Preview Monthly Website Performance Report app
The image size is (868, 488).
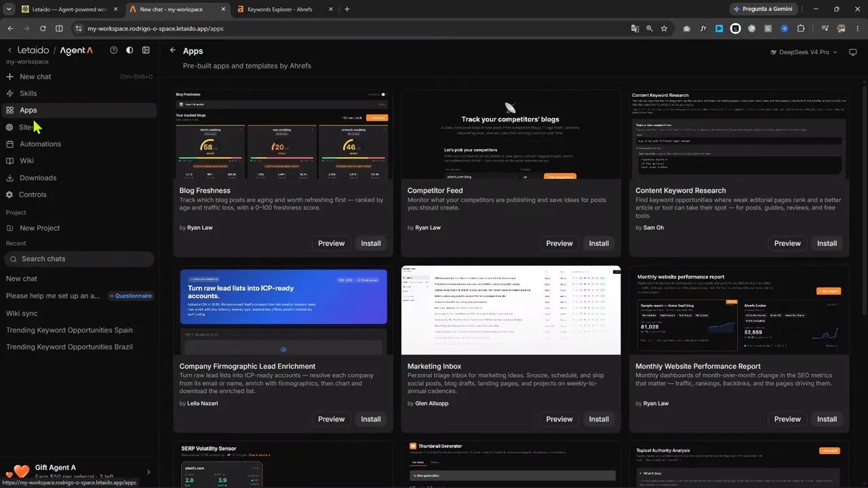coord(787,419)
